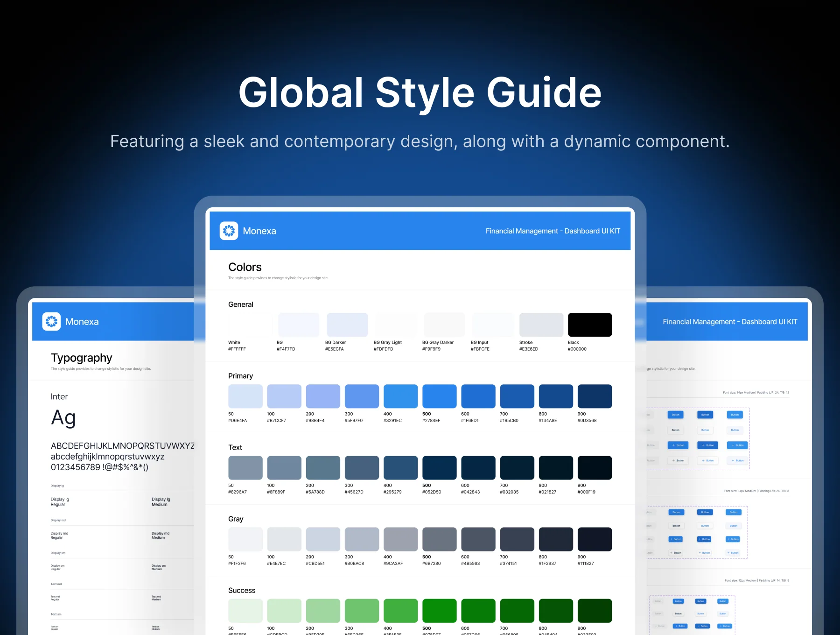Pick the Black #000000 swatch
Image resolution: width=840 pixels, height=635 pixels.
(590, 325)
